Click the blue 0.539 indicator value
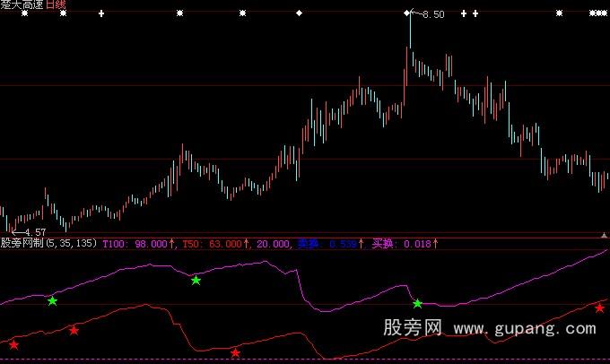610x364 pixels. click(343, 244)
